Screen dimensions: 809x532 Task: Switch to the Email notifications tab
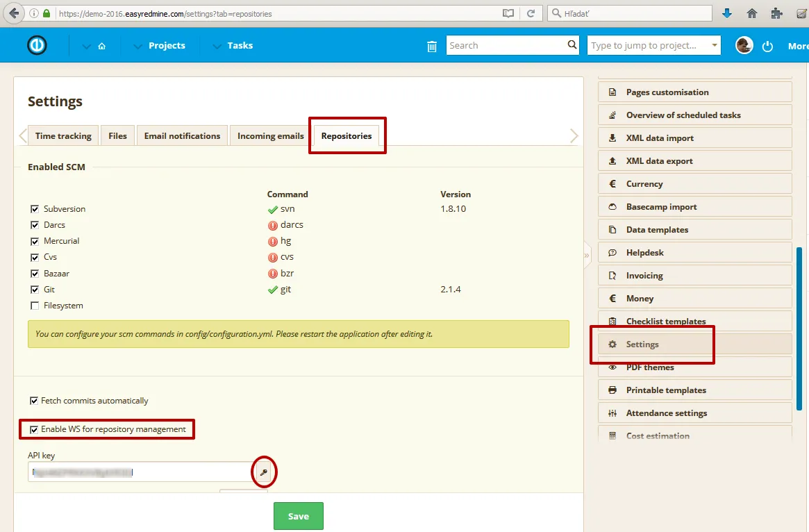(182, 136)
